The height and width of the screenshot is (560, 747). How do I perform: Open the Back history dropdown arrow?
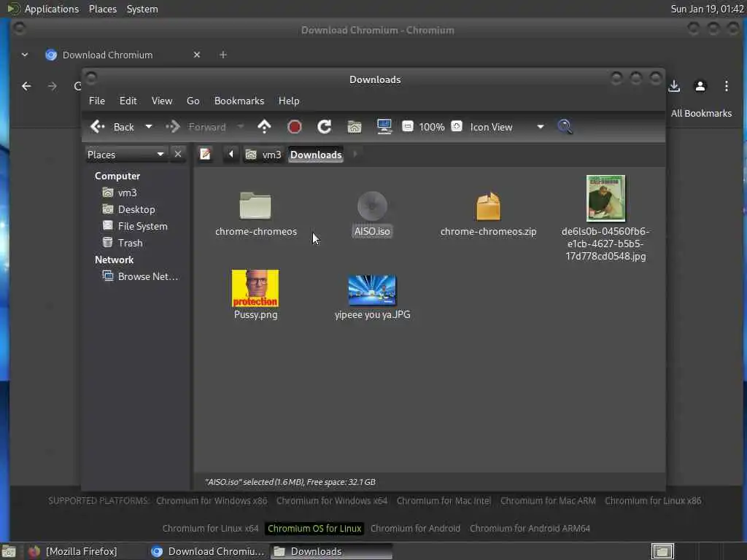149,127
